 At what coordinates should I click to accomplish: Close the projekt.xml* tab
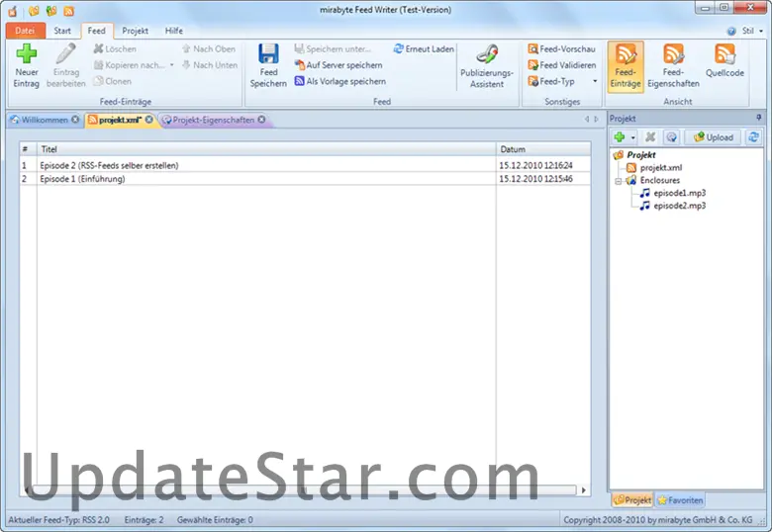(x=148, y=120)
